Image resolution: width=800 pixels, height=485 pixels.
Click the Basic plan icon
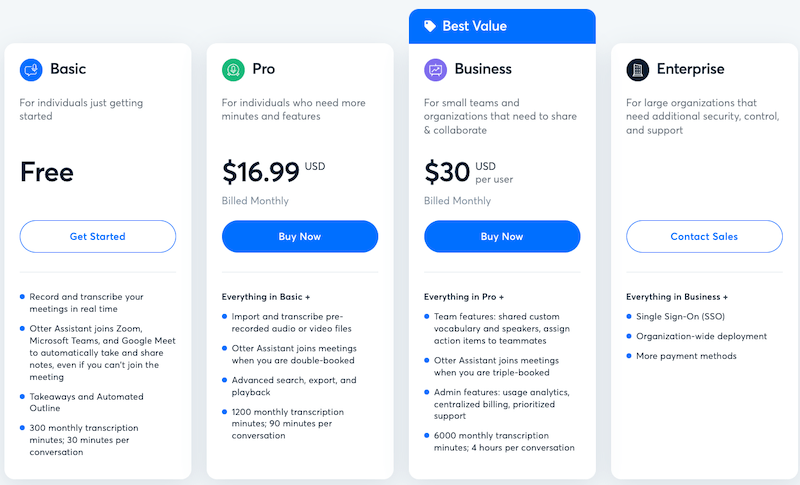pos(31,70)
